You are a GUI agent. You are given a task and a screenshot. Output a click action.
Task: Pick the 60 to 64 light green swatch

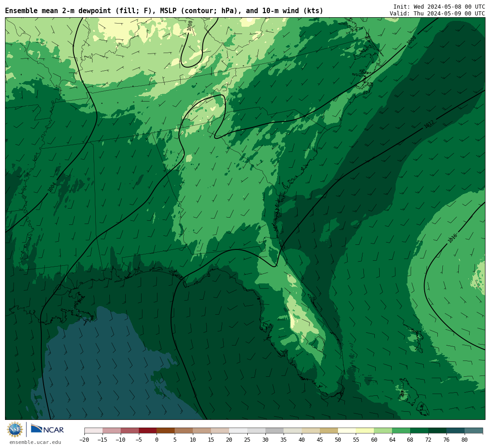(x=383, y=430)
